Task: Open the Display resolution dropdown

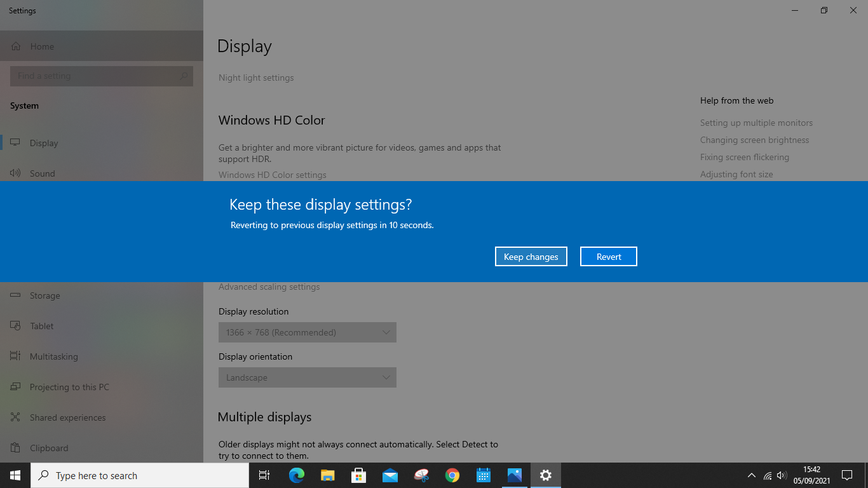Action: pos(307,332)
